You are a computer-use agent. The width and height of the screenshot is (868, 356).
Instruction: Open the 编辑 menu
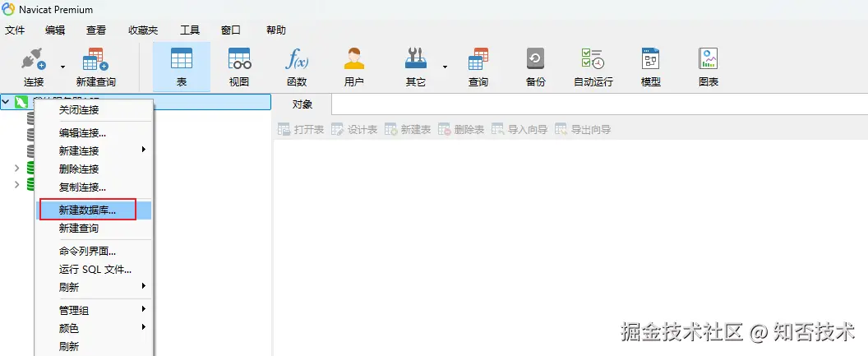point(55,30)
